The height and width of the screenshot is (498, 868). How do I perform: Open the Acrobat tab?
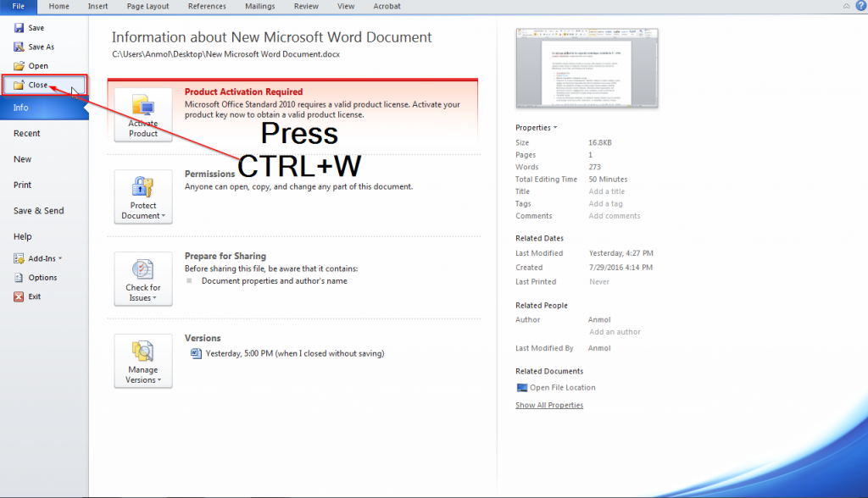(x=387, y=7)
